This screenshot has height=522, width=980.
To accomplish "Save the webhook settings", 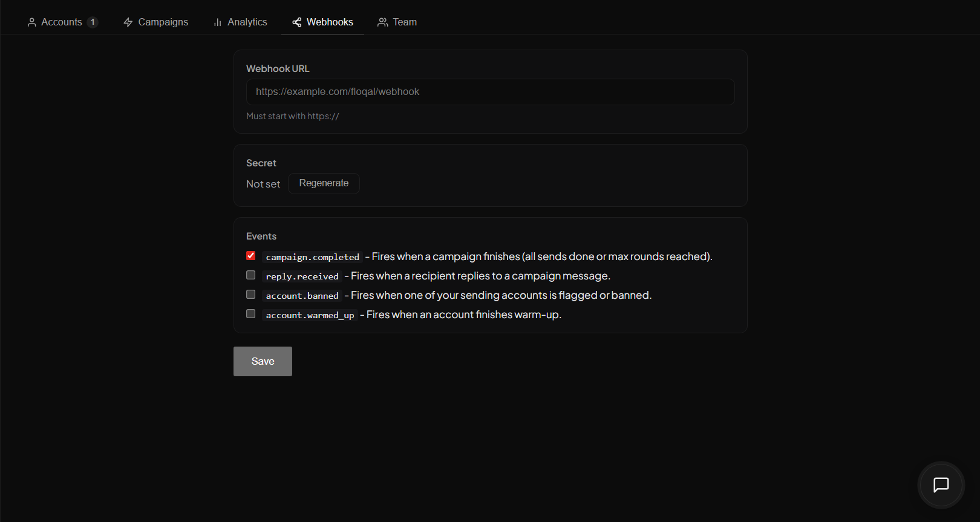I will click(x=263, y=361).
